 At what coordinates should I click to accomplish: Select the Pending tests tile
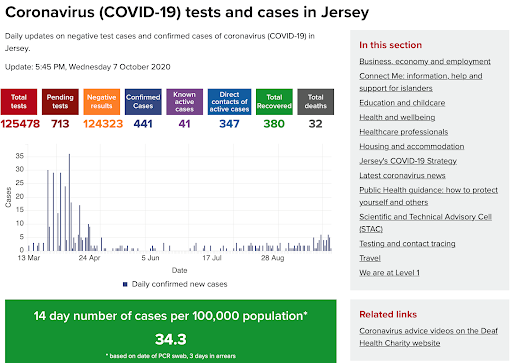tap(60, 102)
